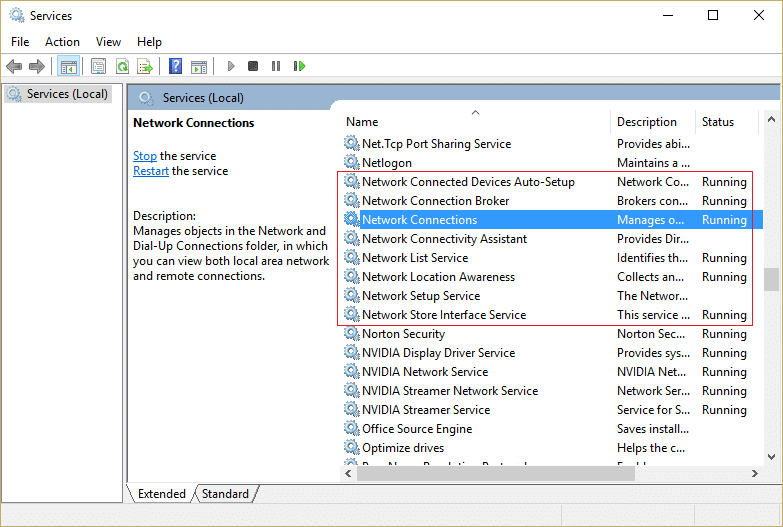Switch to the Standard tab
Screen dimensions: 783x527
tap(225, 494)
